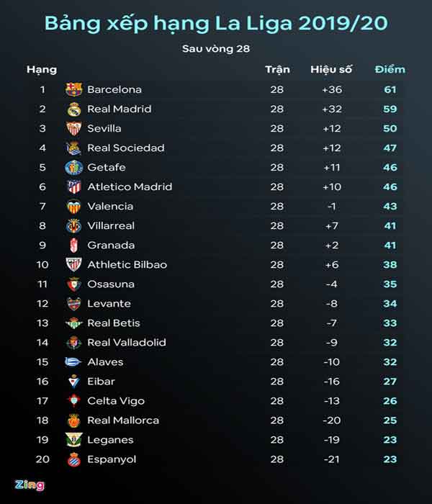Viewport: 432px width, 504px height.
Task: Open the Real Betis team name
Action: (x=114, y=323)
